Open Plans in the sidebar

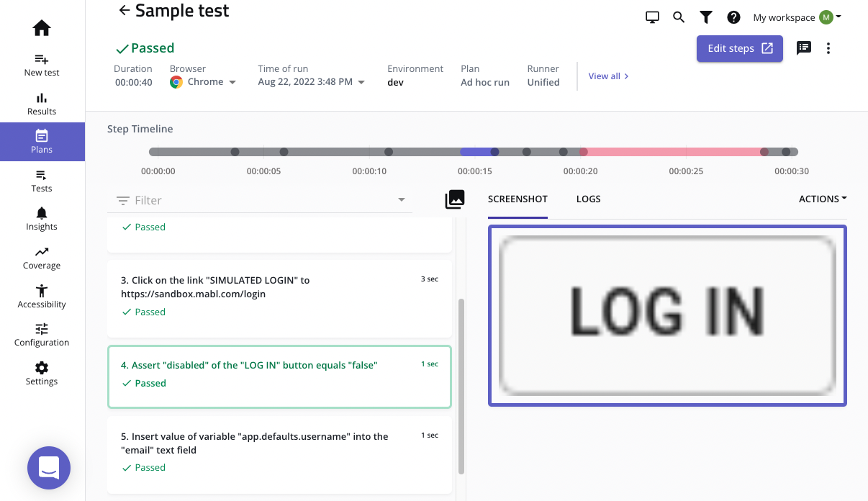pyautogui.click(x=42, y=142)
